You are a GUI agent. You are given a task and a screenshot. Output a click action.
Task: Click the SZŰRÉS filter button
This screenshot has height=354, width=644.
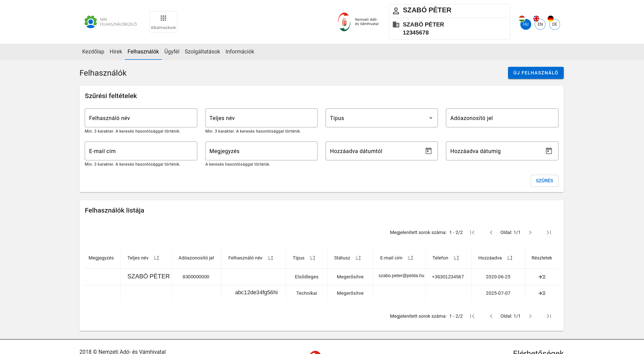click(x=544, y=181)
